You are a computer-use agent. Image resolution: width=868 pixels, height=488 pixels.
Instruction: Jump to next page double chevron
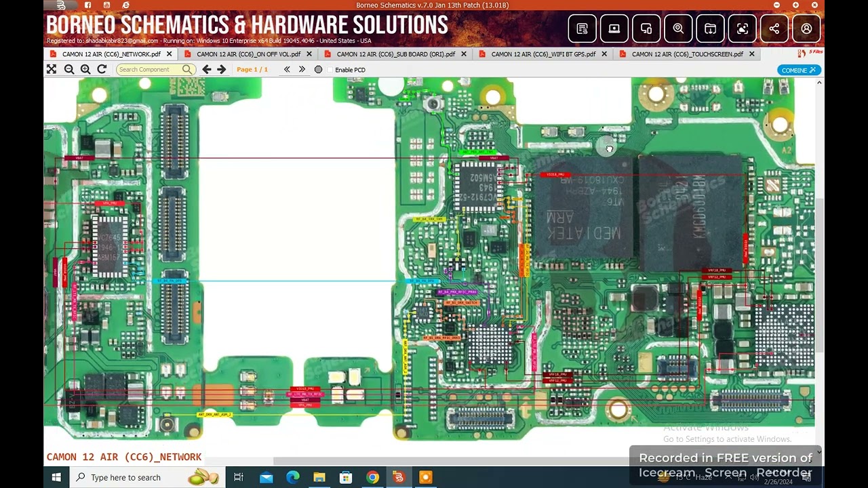[x=302, y=69]
